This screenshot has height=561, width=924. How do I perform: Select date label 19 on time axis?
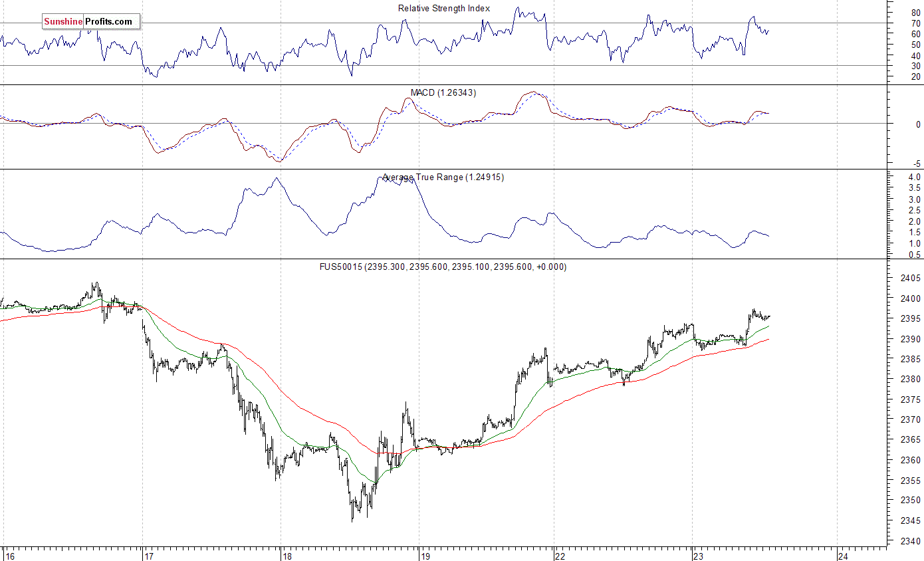coord(426,556)
